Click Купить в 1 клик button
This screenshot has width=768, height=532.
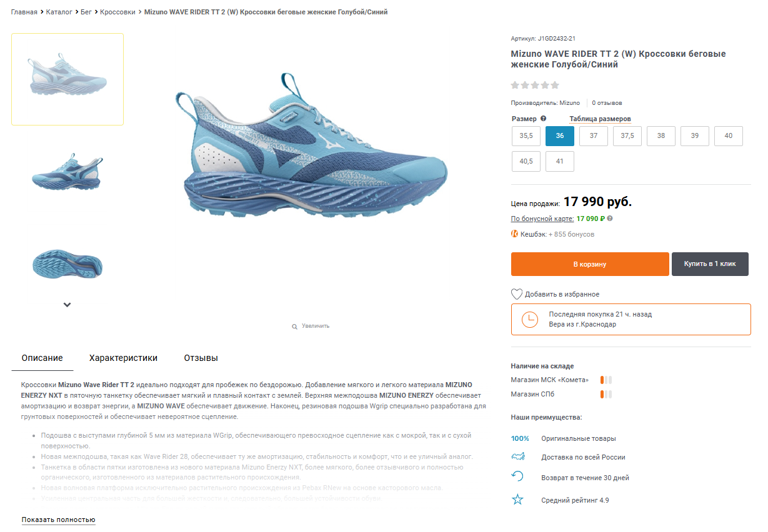(710, 264)
